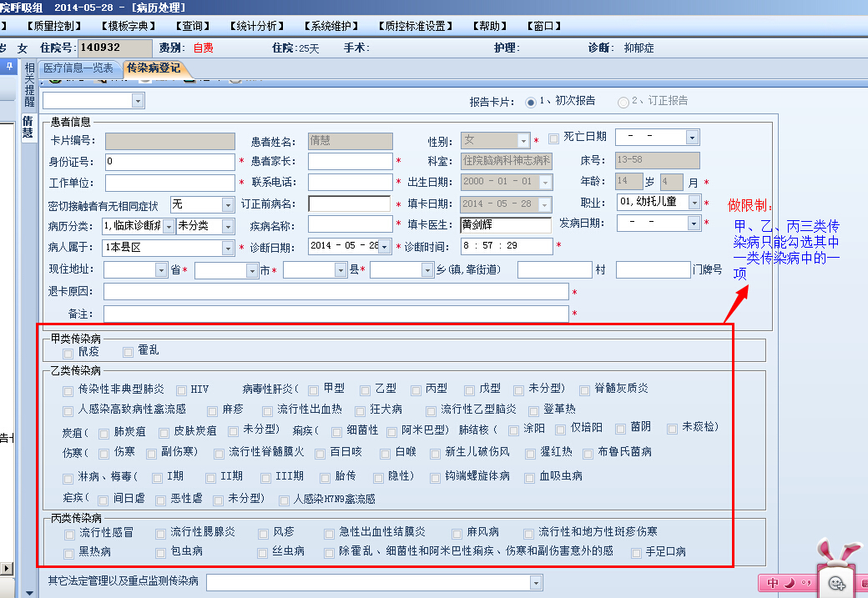Focus the 备注 input field
Image resolution: width=868 pixels, height=598 pixels.
point(336,314)
